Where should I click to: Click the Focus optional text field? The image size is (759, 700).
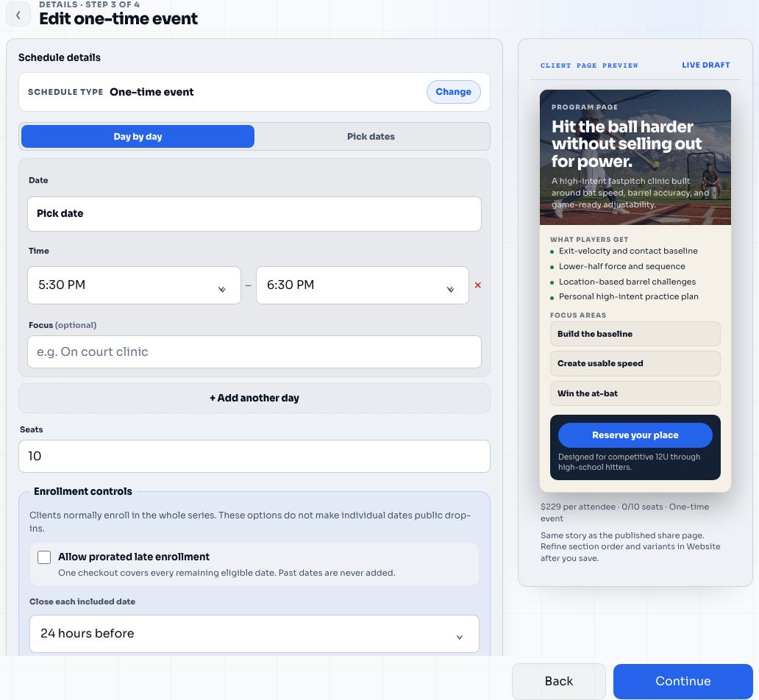254,352
